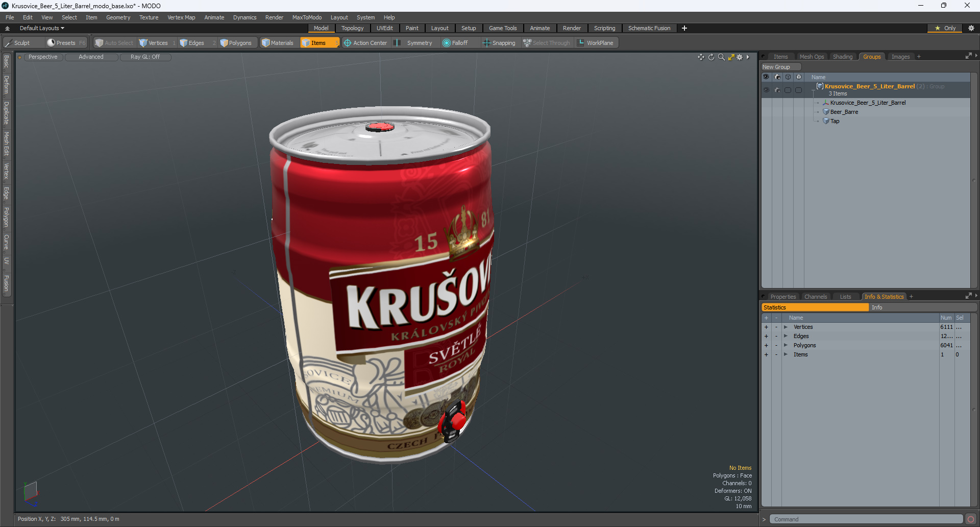Click the wireframe cube column header icon
The width and height of the screenshot is (980, 527).
788,77
